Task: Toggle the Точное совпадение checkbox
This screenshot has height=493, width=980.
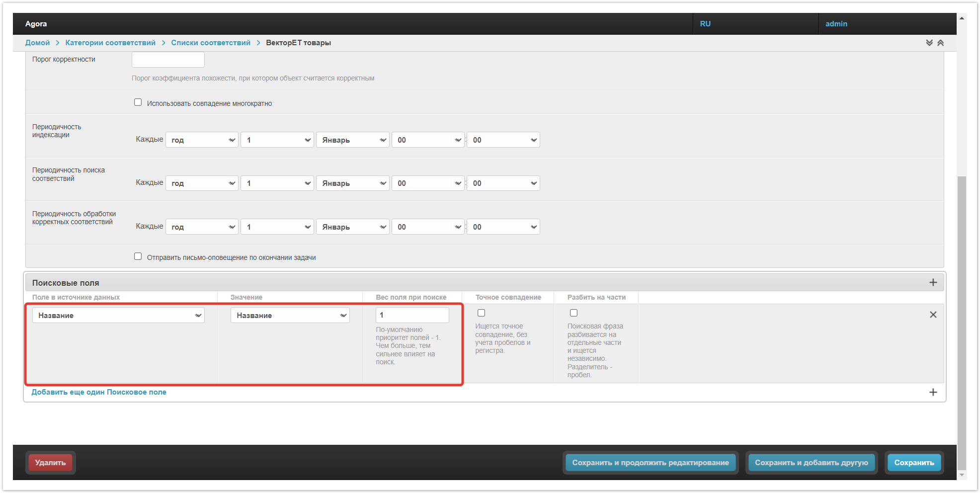Action: (481, 313)
